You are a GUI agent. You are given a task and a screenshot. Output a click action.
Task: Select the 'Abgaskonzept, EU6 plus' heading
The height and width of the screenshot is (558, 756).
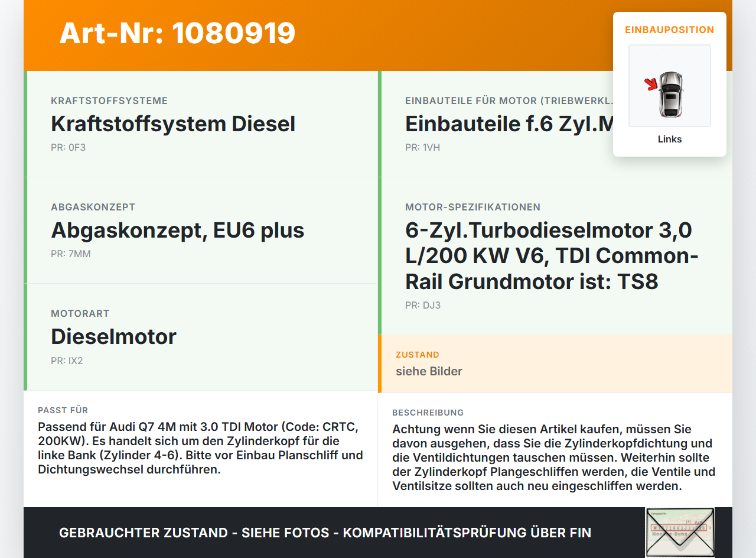pyautogui.click(x=178, y=231)
